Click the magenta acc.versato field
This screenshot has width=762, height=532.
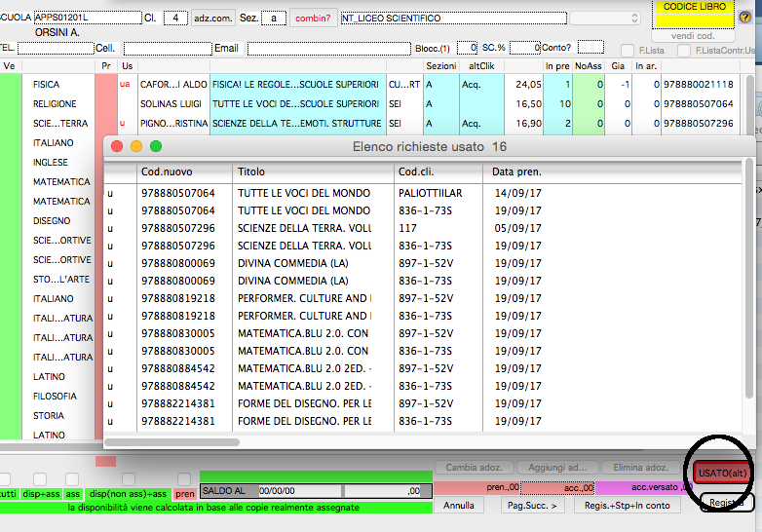[x=644, y=487]
